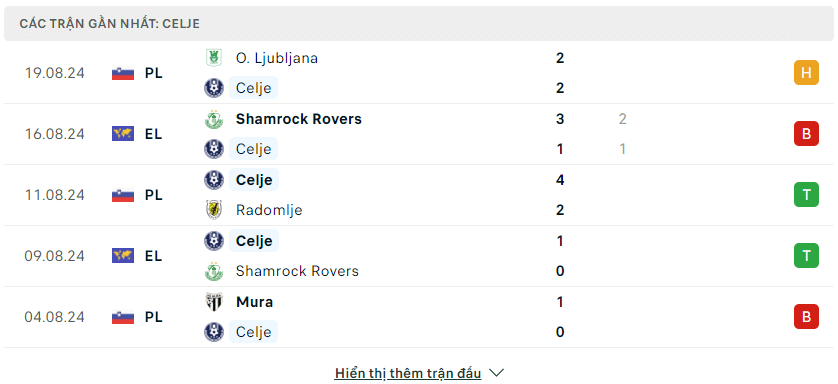838x384 pixels.
Task: Click the green T badge for Radomlje match
Action: 806,195
